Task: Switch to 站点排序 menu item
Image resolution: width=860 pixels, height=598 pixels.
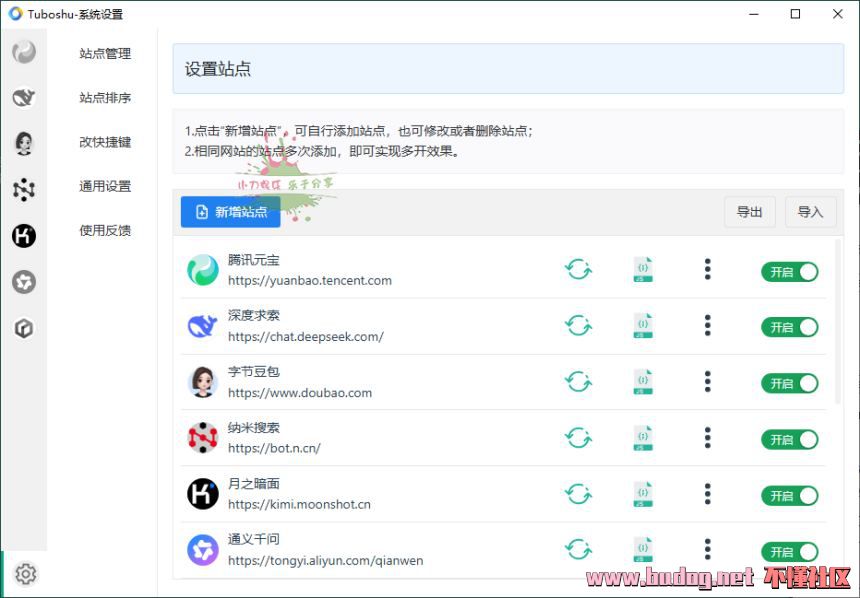Action: [x=105, y=98]
